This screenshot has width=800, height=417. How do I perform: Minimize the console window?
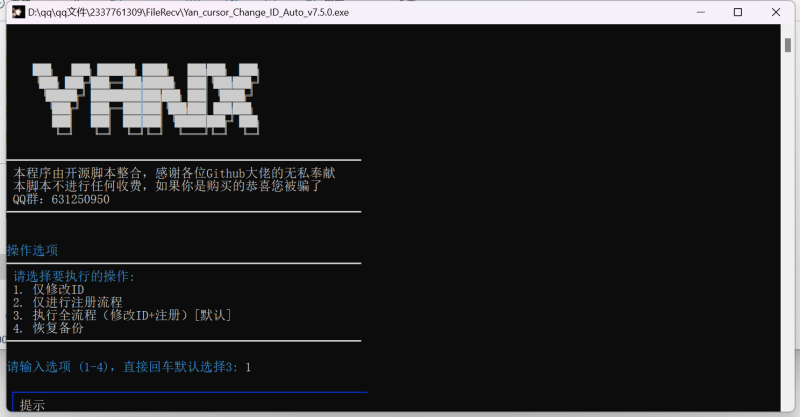692,12
